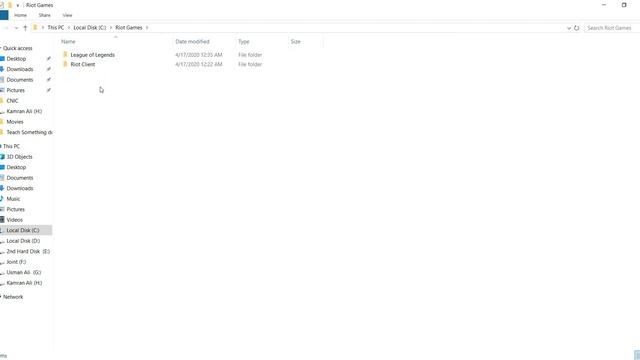Select This PC in the breadcrumb path
Screen dimensions: 640x360
point(56,27)
